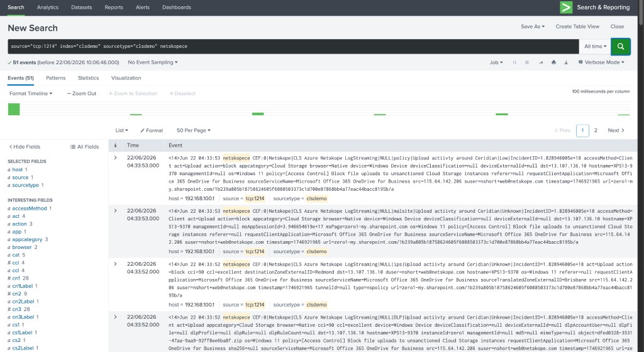Switch to the Patterns tab
The image size is (644, 352).
[56, 77]
